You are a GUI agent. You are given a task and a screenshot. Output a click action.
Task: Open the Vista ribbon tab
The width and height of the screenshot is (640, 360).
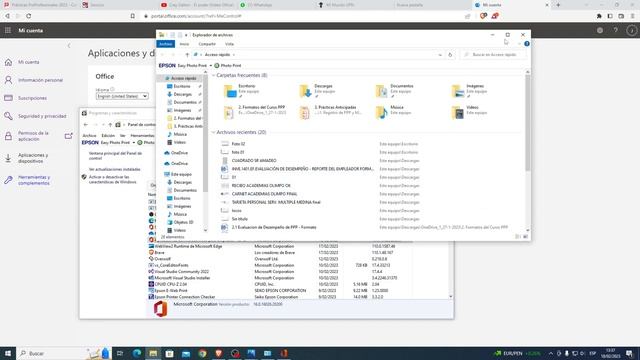pos(229,44)
